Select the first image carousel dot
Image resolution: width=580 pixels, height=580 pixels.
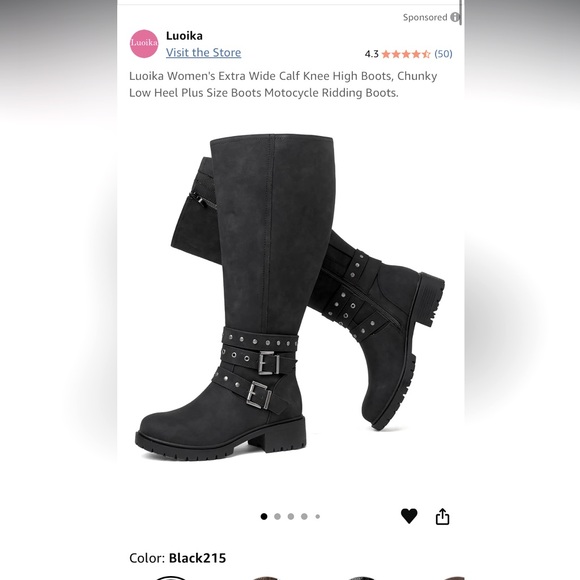(264, 516)
